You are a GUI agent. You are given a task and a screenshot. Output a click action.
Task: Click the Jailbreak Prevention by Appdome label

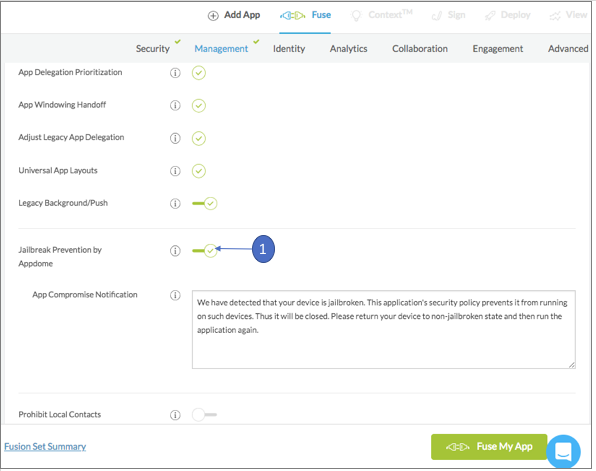60,257
